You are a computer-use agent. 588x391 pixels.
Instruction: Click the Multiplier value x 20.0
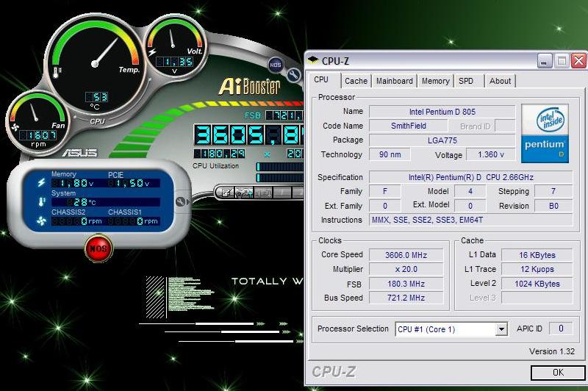[x=406, y=269]
